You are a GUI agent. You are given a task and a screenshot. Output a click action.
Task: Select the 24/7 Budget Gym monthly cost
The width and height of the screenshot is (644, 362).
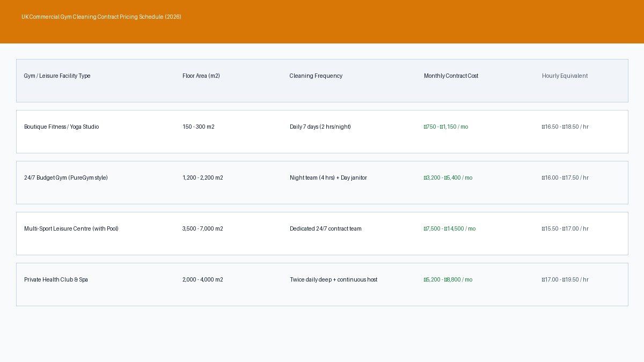point(448,178)
